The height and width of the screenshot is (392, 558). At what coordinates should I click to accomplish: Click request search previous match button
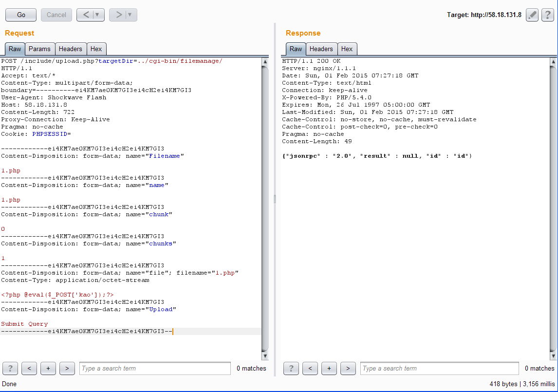[x=29, y=369]
